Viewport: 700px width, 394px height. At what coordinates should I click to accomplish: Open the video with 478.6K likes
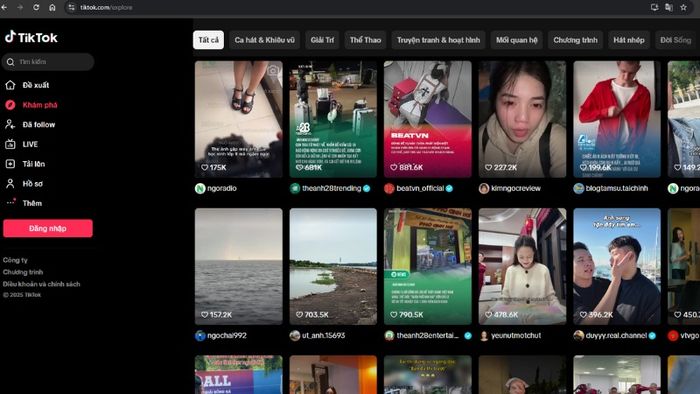pos(522,266)
